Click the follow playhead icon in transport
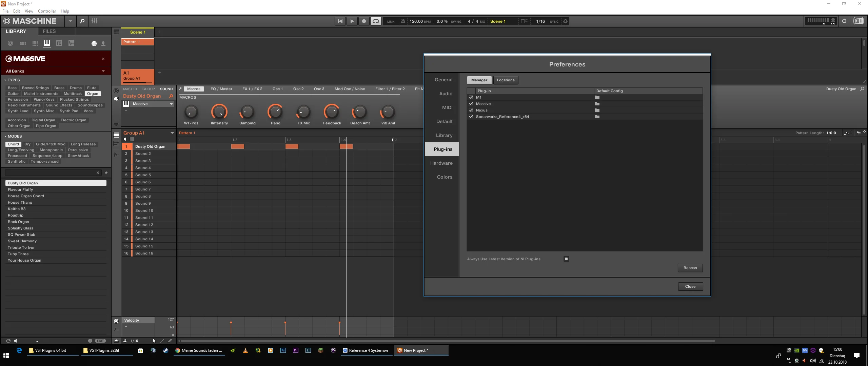This screenshot has height=366, width=868. tap(524, 21)
